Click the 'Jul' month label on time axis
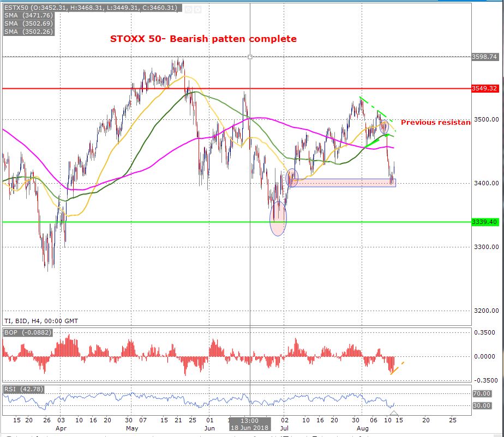 coord(284,428)
